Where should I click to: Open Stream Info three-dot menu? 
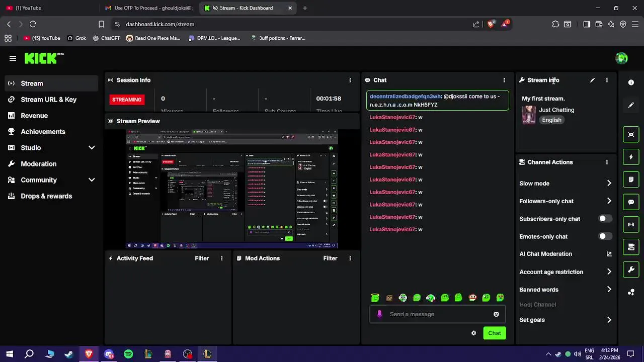point(607,80)
